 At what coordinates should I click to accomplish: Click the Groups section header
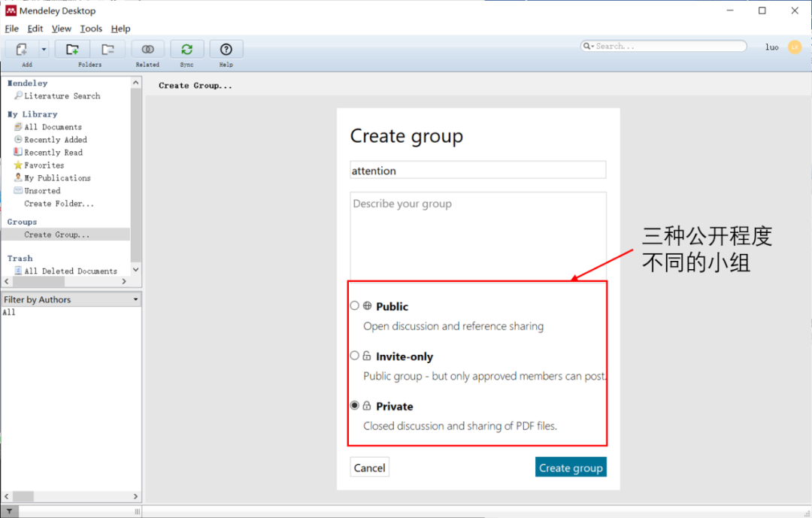pos(22,222)
